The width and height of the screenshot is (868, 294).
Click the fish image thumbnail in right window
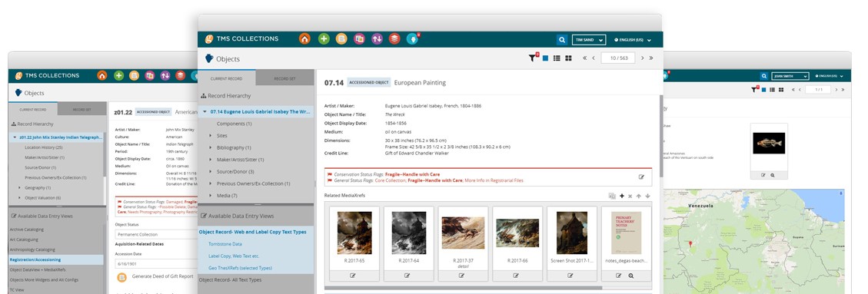[x=768, y=143]
